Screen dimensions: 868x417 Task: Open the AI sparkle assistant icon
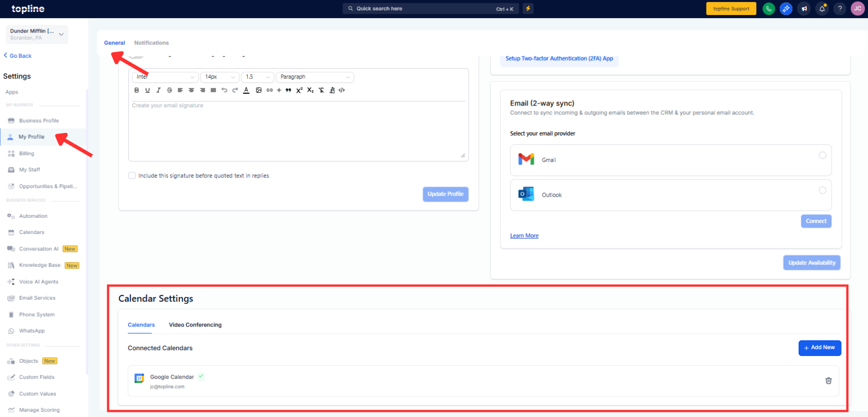coord(786,8)
